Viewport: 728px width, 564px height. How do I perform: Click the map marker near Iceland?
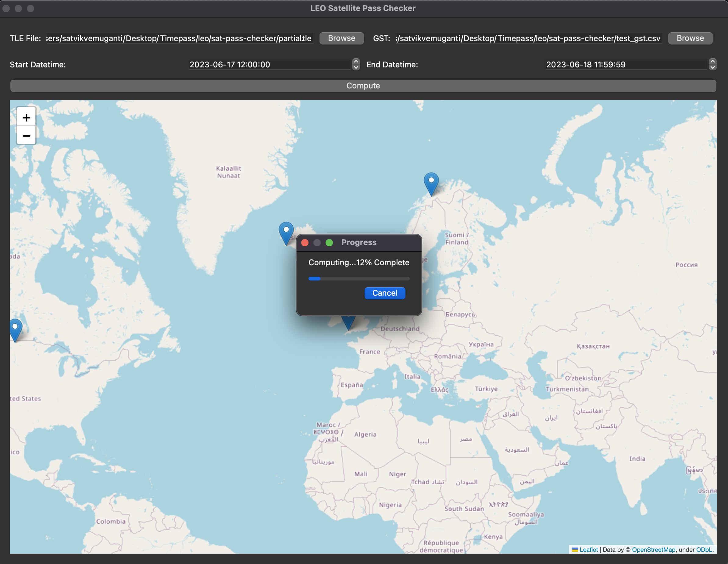click(286, 232)
